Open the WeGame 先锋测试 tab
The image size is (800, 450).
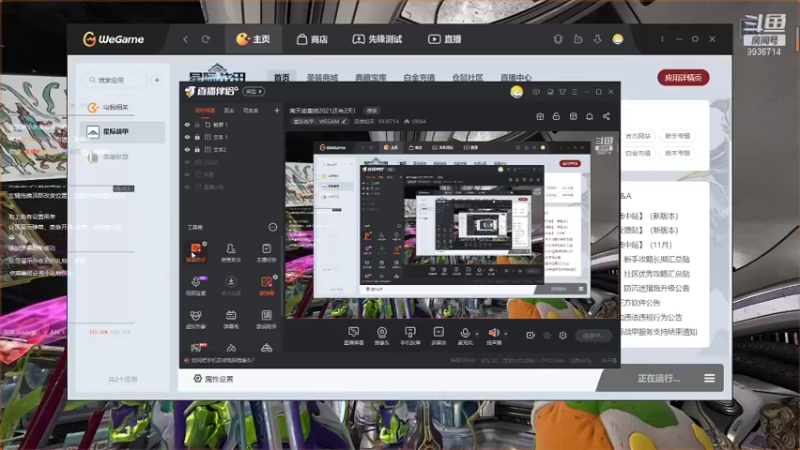coord(377,39)
